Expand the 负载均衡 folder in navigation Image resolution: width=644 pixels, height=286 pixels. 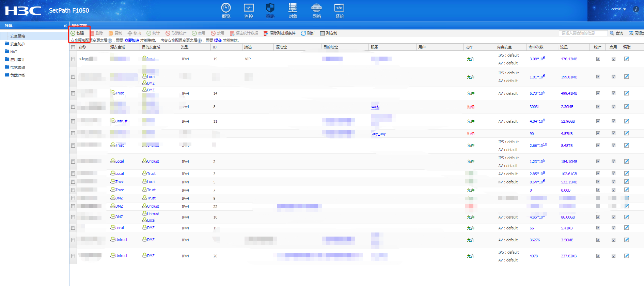pyautogui.click(x=15, y=75)
